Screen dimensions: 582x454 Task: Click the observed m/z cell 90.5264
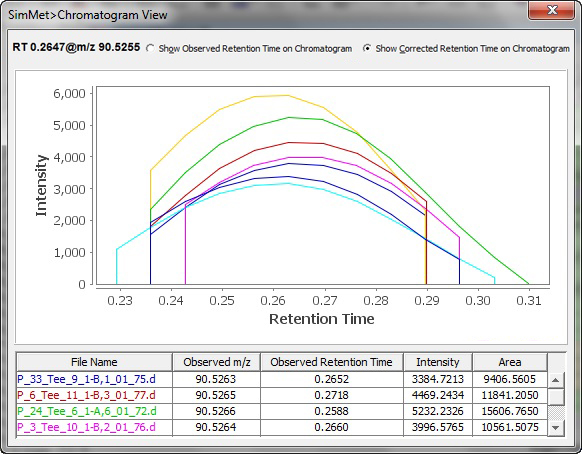click(216, 427)
